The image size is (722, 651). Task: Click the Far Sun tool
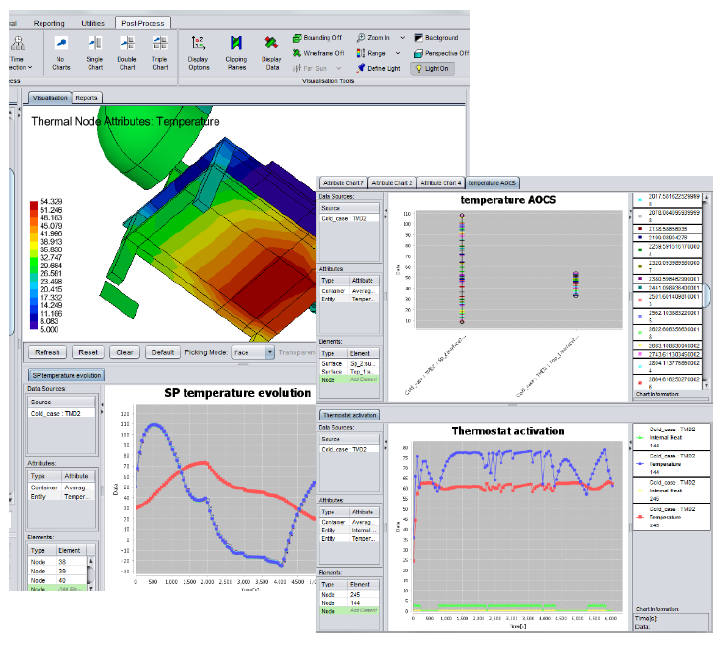coord(310,69)
